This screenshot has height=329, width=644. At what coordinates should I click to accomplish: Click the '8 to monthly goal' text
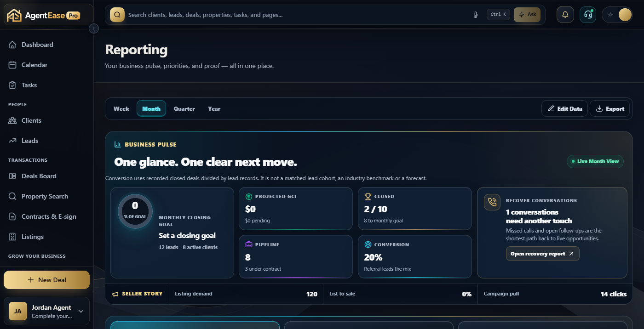click(384, 221)
